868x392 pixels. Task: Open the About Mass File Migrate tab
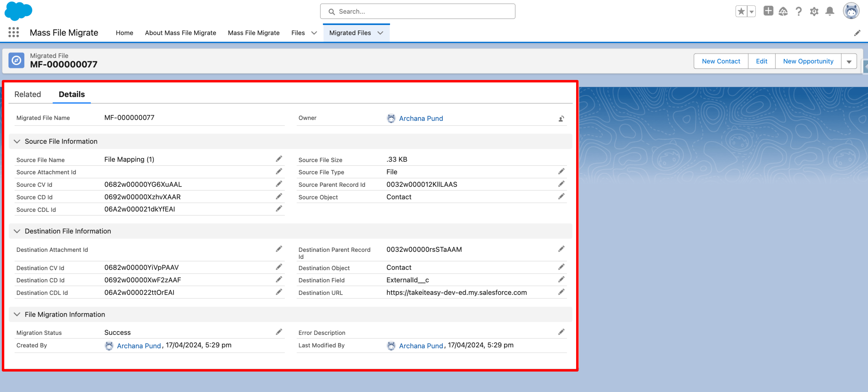180,33
